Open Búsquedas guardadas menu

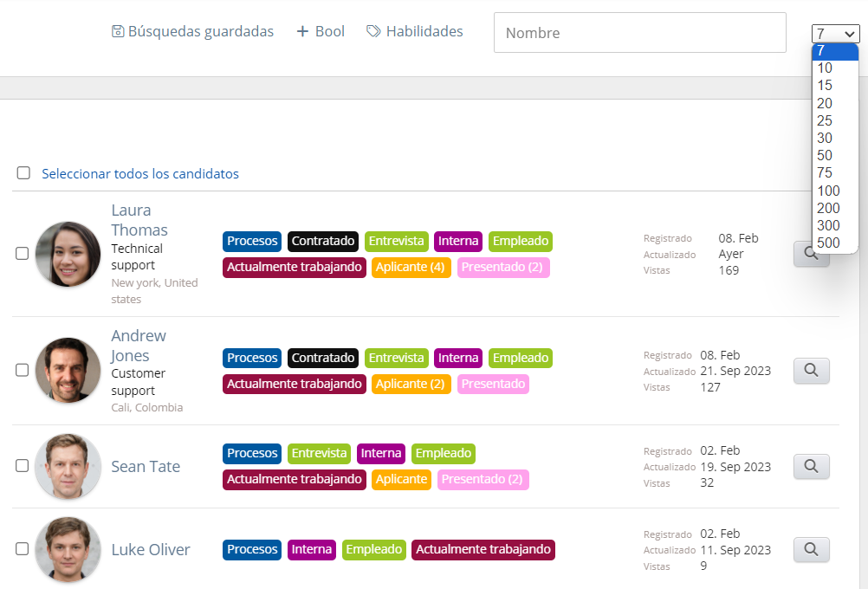click(200, 32)
